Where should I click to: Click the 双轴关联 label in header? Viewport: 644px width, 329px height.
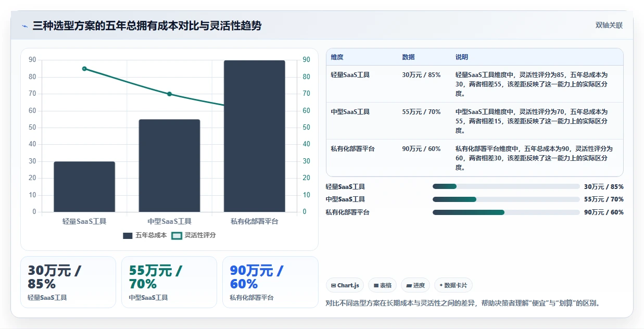point(609,26)
